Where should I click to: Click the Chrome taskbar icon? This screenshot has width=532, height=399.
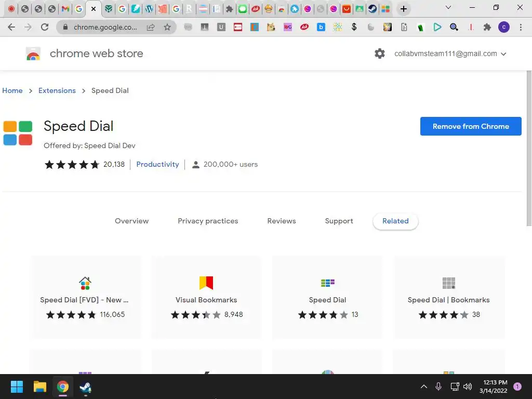click(x=63, y=387)
